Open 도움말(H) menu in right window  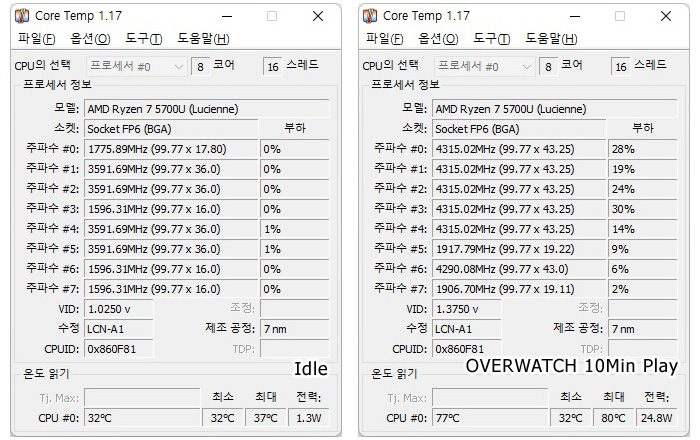(x=551, y=39)
